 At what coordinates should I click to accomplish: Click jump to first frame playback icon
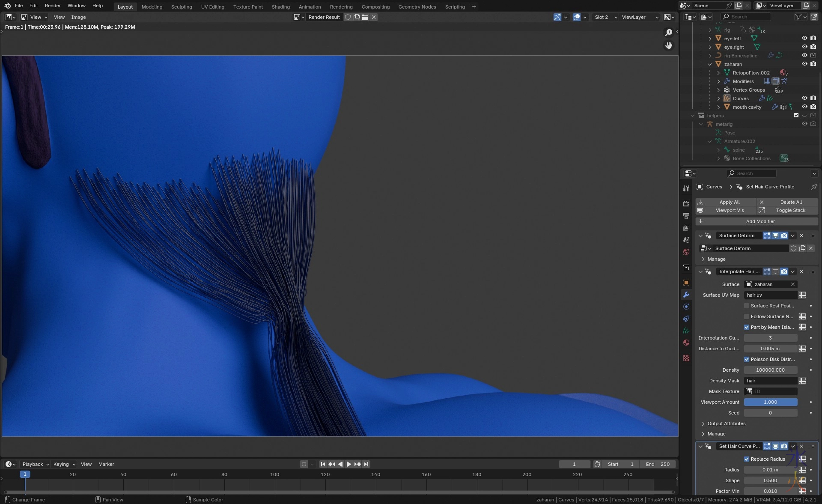323,464
